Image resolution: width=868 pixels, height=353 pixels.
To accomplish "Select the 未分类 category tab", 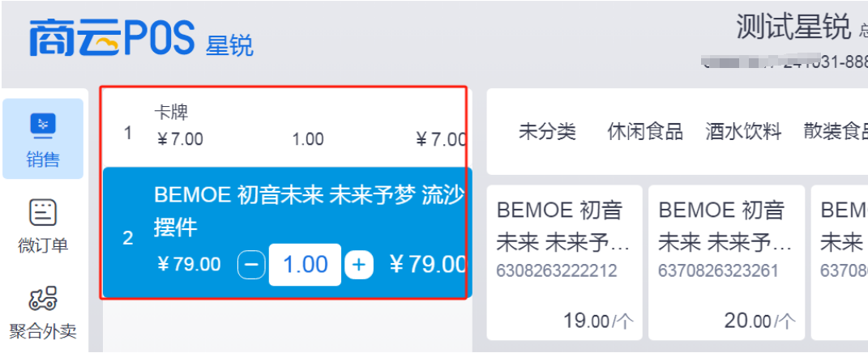I will click(547, 132).
